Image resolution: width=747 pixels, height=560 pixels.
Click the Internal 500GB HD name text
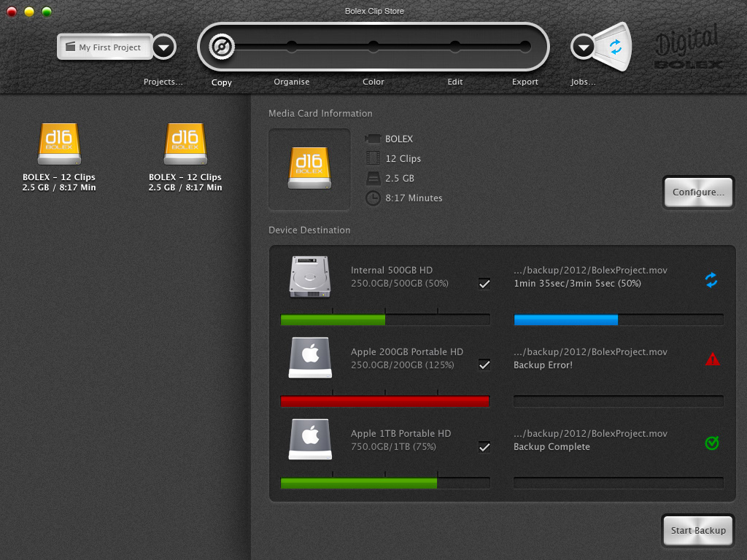(x=392, y=270)
